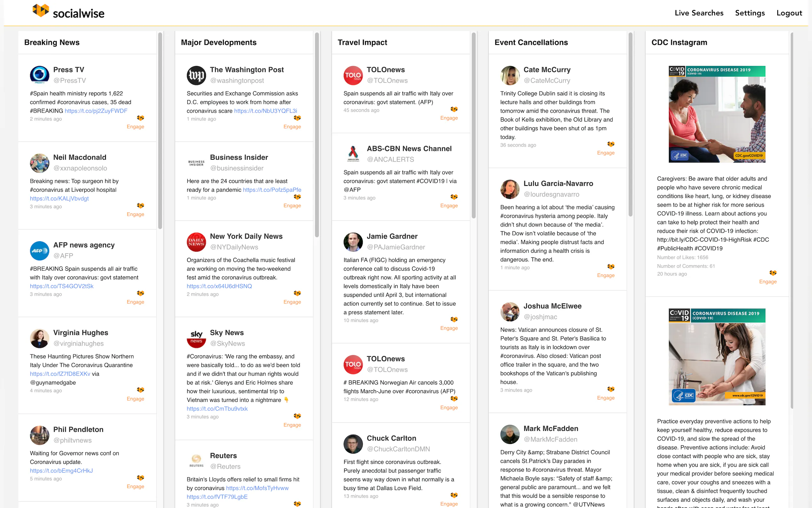Viewport: 812px width, 508px height.
Task: Open Press TV profile avatar
Action: 40,75
